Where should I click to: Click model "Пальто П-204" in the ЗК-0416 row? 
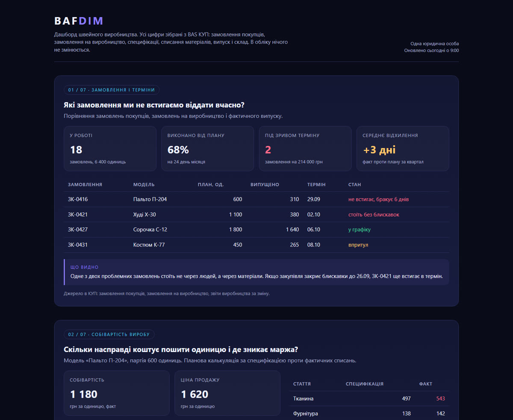pos(150,200)
